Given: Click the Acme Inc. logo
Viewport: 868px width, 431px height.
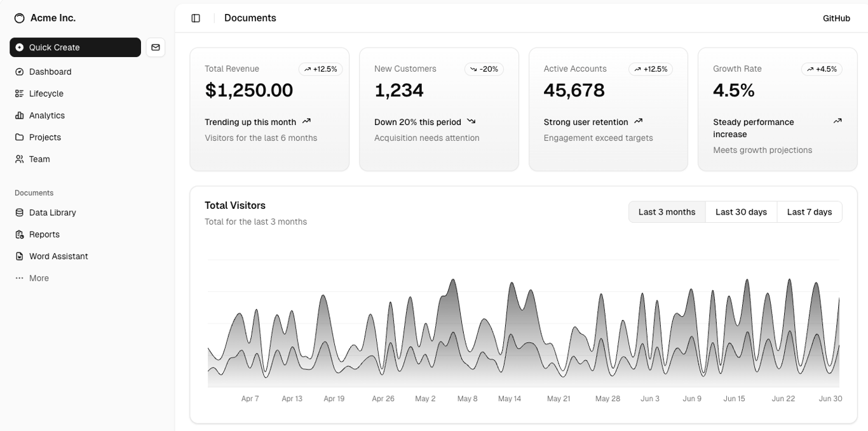Looking at the screenshot, I should (20, 18).
